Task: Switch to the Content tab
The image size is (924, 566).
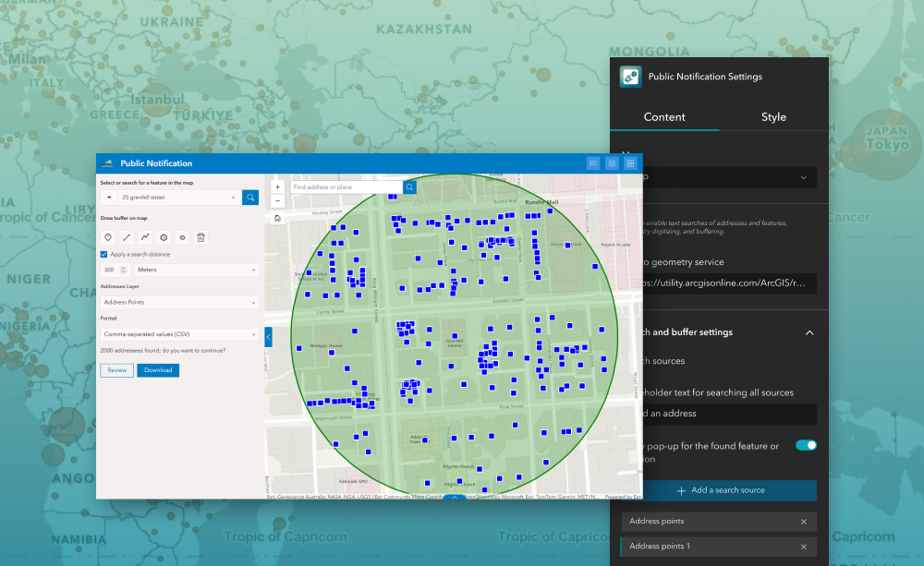Action: point(664,117)
